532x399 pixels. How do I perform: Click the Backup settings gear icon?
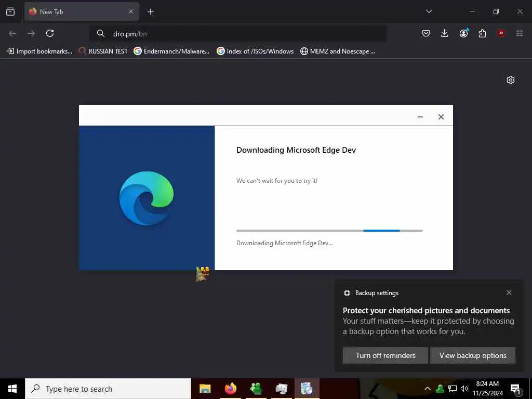click(347, 293)
